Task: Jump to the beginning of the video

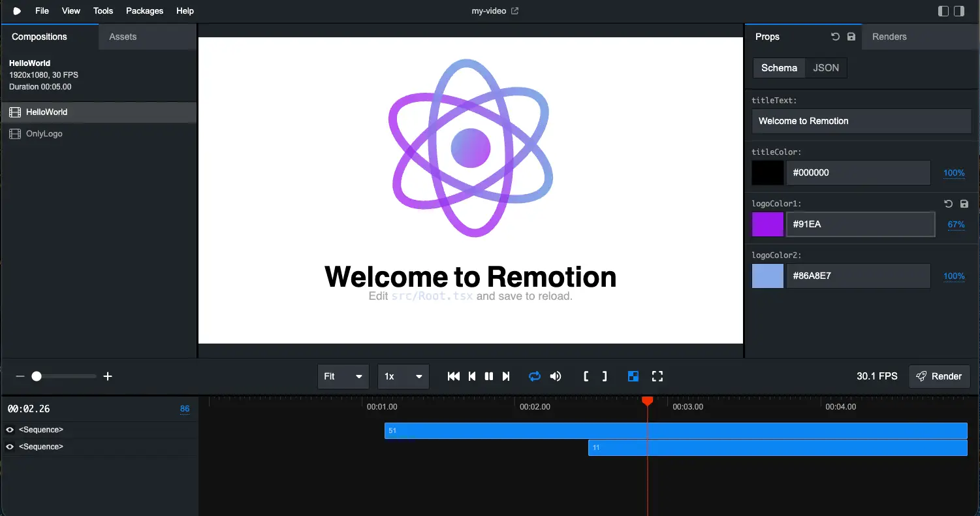Action: click(x=454, y=376)
